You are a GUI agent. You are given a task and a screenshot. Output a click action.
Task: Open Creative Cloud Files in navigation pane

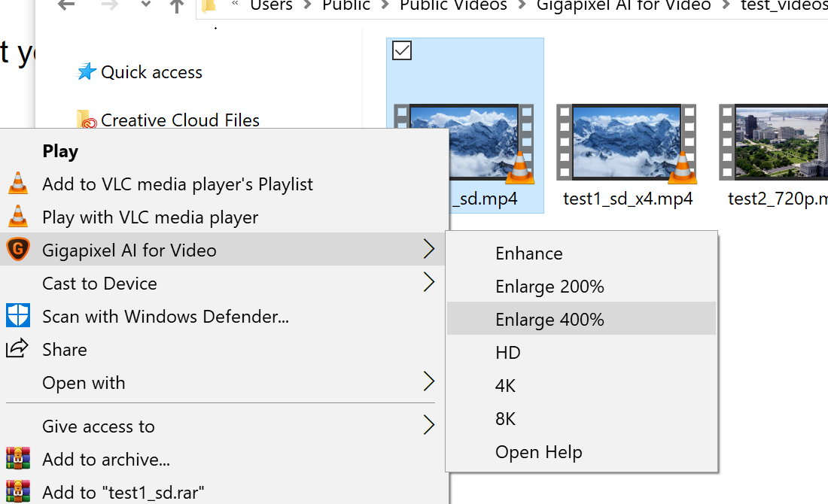[180, 120]
